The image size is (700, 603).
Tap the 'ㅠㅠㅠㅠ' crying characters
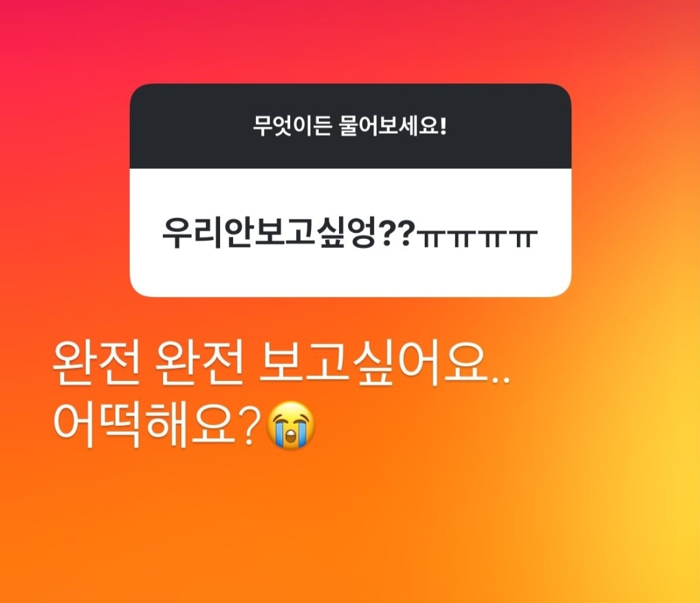click(477, 238)
